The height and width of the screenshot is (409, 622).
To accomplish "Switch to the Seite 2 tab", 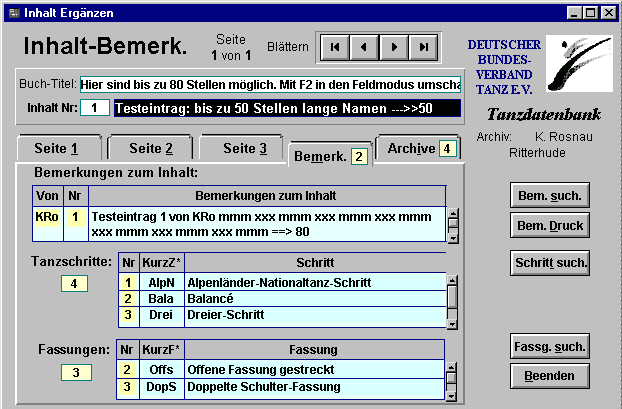I will click(x=151, y=148).
